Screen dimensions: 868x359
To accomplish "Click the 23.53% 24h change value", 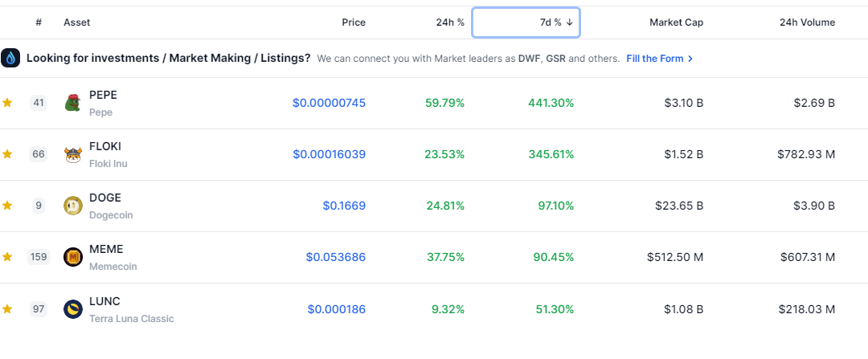I will (x=444, y=154).
